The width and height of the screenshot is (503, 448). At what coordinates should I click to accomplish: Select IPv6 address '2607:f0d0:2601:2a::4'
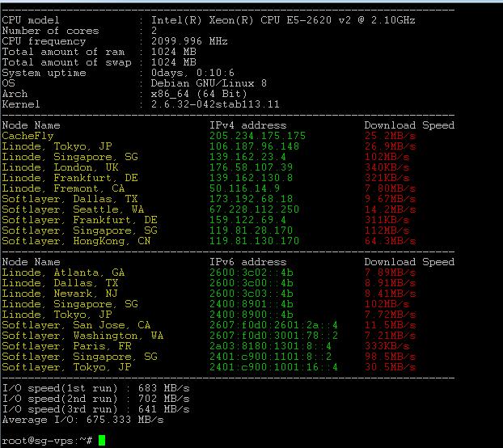[273, 325]
